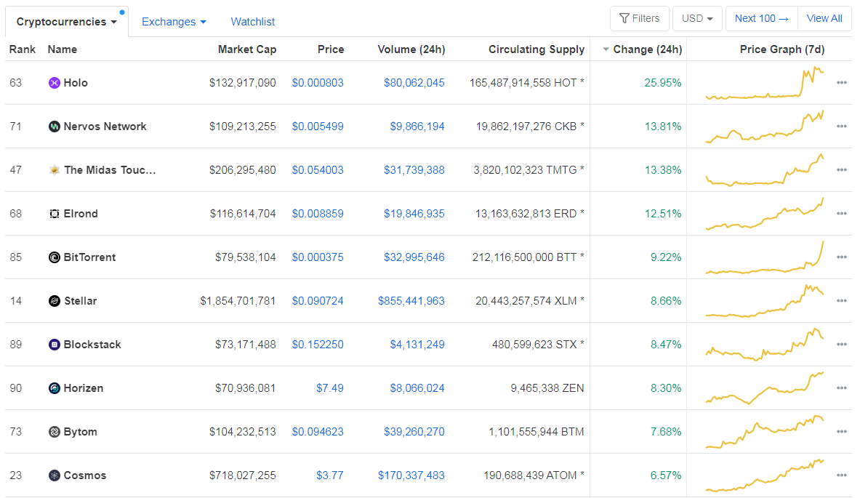The width and height of the screenshot is (868, 498).
Task: Open the three-dot menu for Elrond
Action: pos(841,214)
